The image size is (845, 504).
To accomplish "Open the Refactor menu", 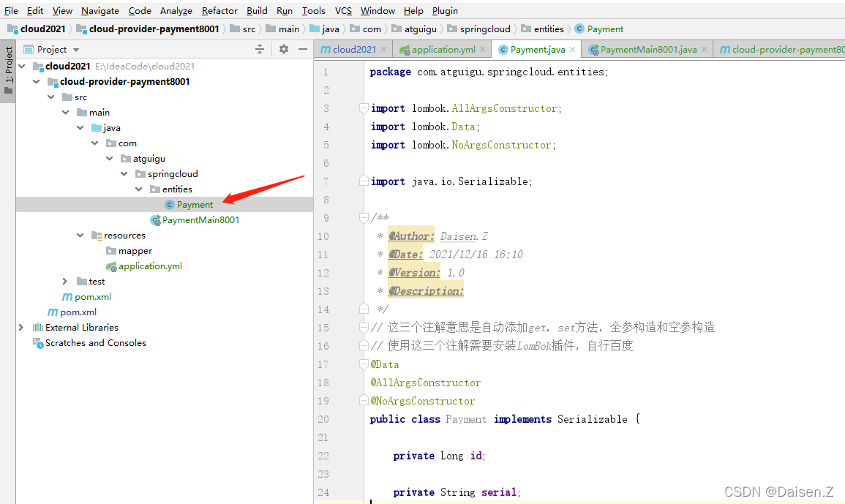I will (219, 10).
